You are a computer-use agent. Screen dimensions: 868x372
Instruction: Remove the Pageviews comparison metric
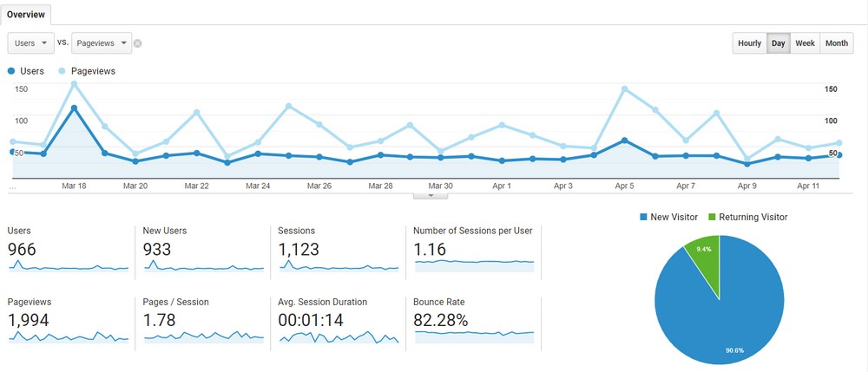tap(138, 43)
